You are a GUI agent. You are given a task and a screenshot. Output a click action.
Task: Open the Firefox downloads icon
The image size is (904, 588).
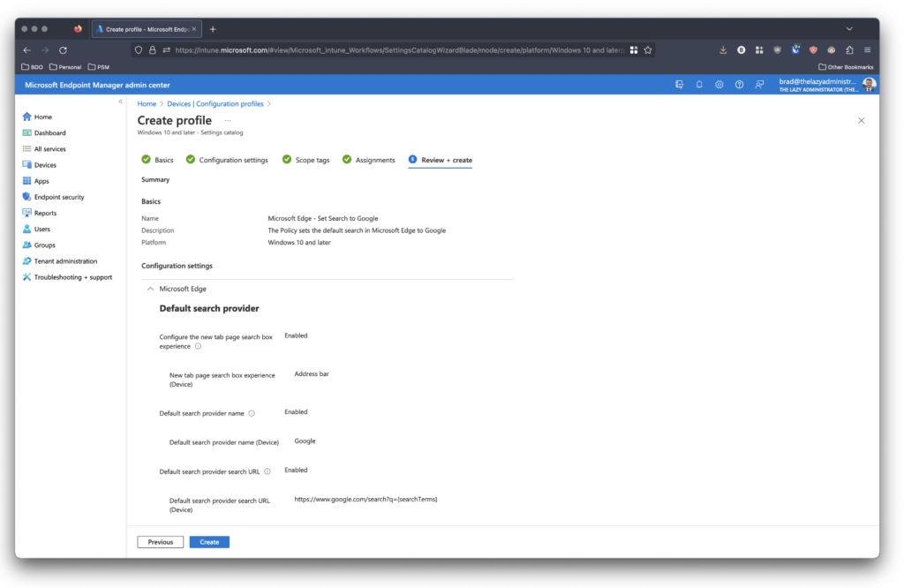(723, 50)
